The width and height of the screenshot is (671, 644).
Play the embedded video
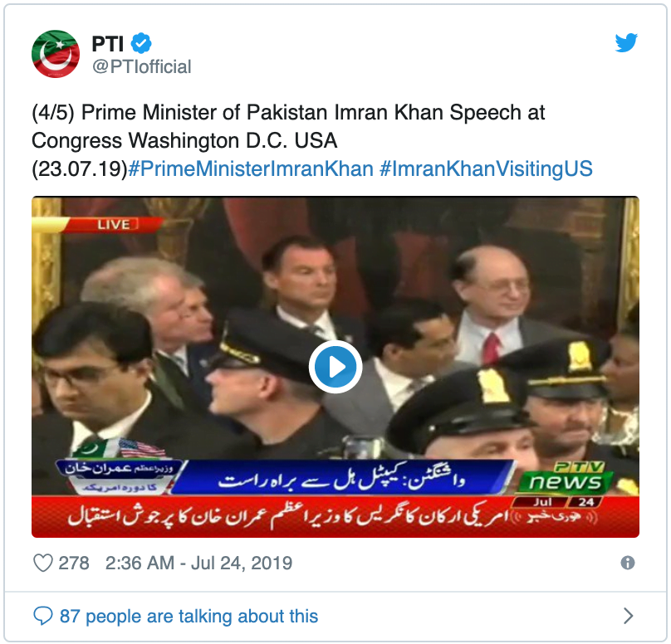tap(335, 367)
